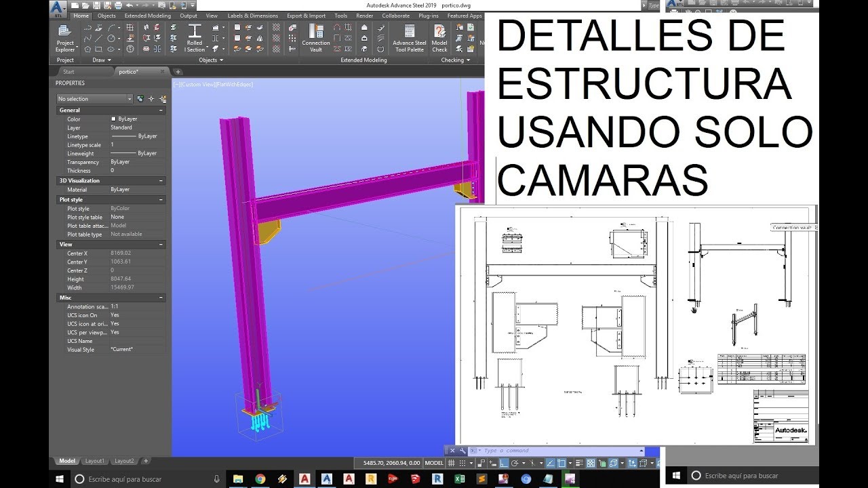Add new drawing tab with plus button
Screen dimensions: 868x488
pyautogui.click(x=178, y=71)
